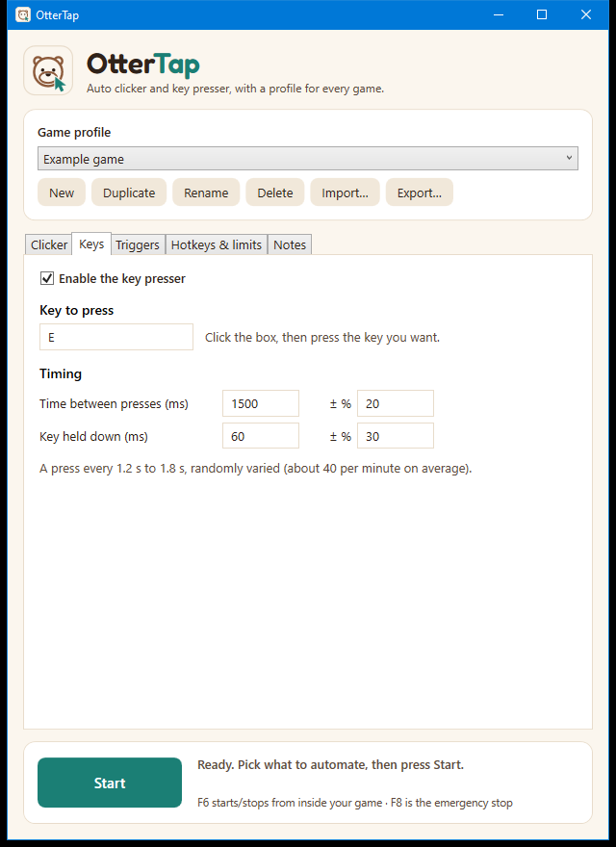Click the Key held down variation field
Image resolution: width=616 pixels, height=847 pixels.
(x=396, y=436)
